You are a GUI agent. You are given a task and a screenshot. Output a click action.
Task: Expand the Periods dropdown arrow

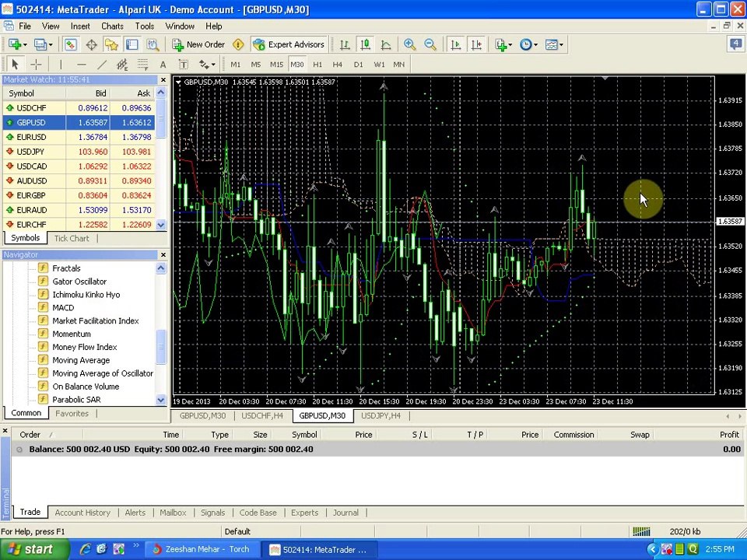coord(535,45)
